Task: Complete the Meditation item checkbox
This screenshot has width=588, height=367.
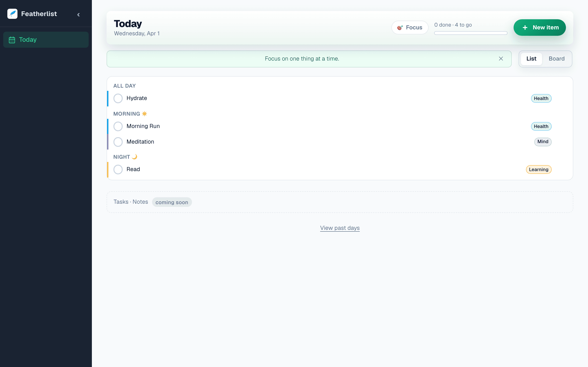Action: [118, 142]
